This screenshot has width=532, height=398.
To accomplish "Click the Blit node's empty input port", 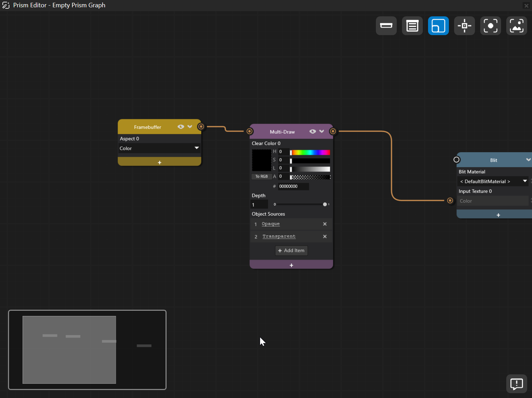I will 457,160.
